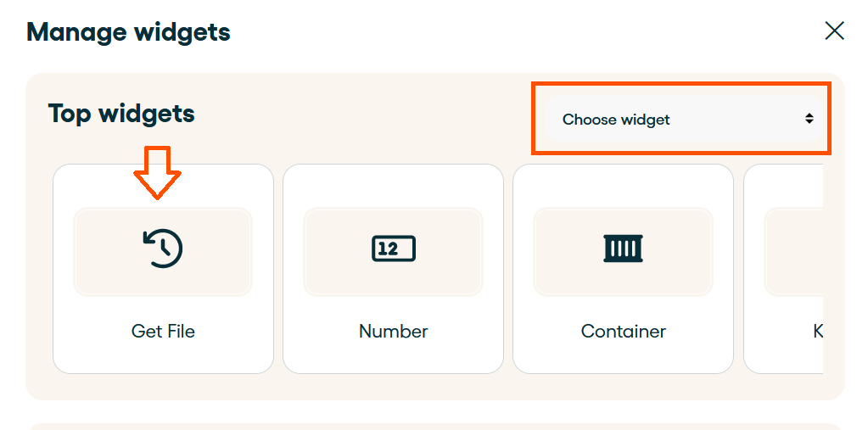The height and width of the screenshot is (430, 868).
Task: Click the Container shipping crate icon
Action: 624,249
